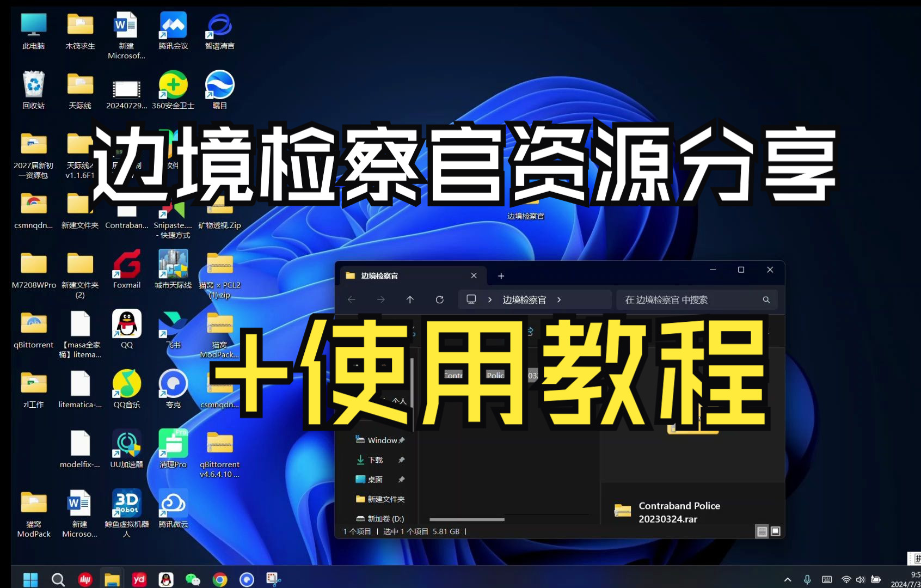Select the modelfix file on desktop
Screen dimensions: 921x588
pos(80,449)
